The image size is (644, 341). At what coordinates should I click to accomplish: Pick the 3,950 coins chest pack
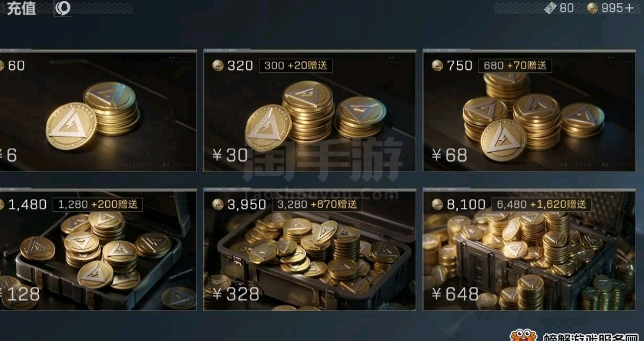click(310, 249)
